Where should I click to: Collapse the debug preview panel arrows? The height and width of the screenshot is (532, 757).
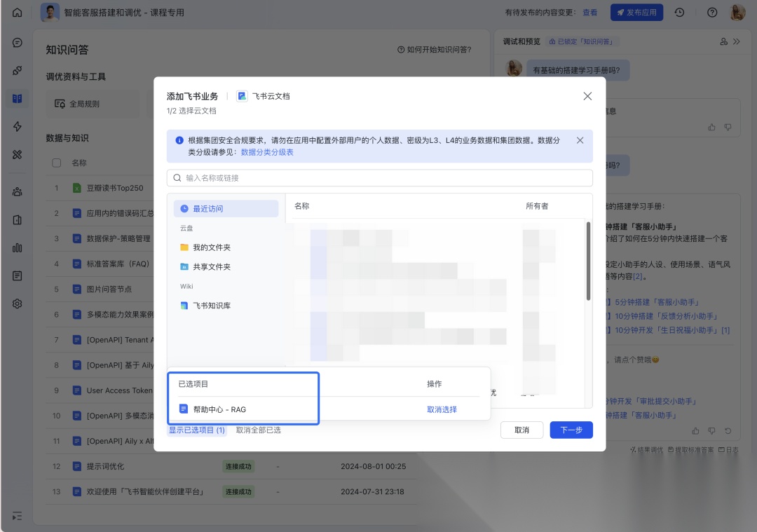click(737, 42)
